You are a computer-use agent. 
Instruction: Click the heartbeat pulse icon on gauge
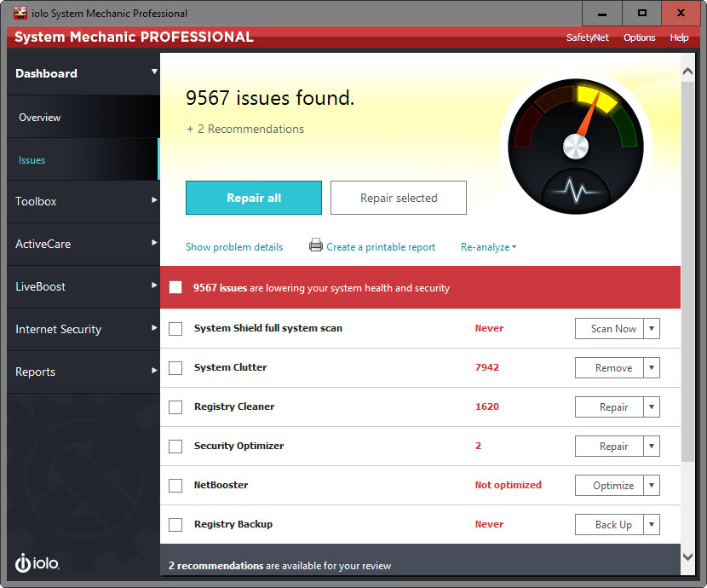pos(575,190)
